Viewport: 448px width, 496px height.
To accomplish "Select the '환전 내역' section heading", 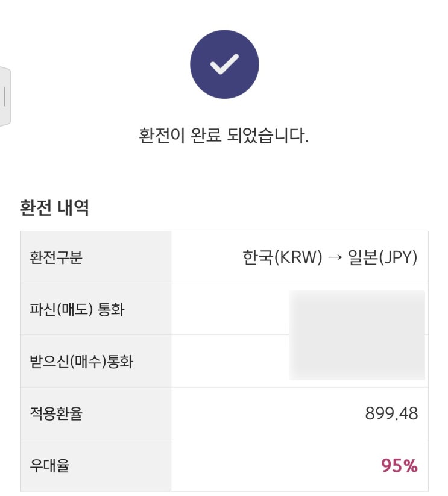I will 55,208.
